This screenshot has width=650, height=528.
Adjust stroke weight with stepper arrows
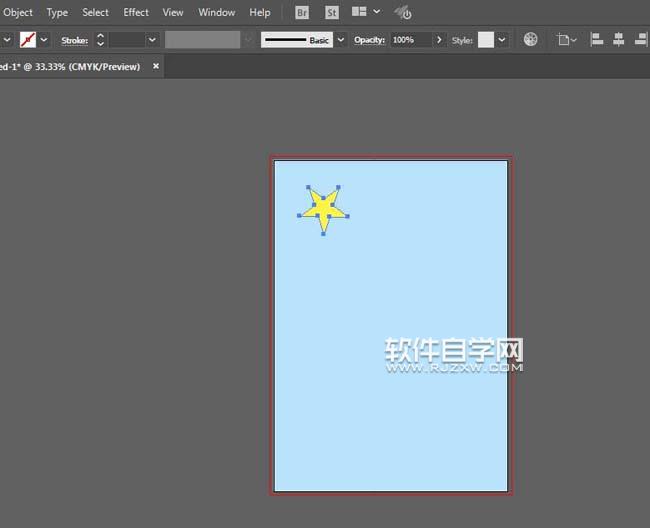coord(100,40)
